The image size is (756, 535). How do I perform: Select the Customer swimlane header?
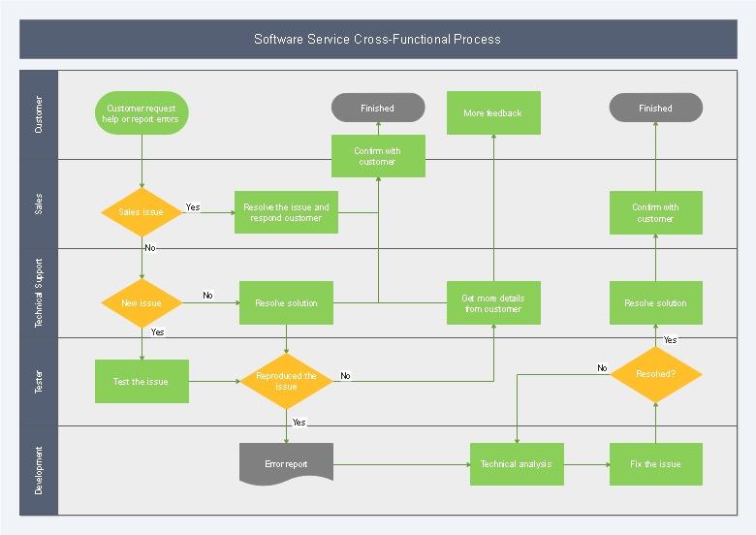pyautogui.click(x=39, y=113)
